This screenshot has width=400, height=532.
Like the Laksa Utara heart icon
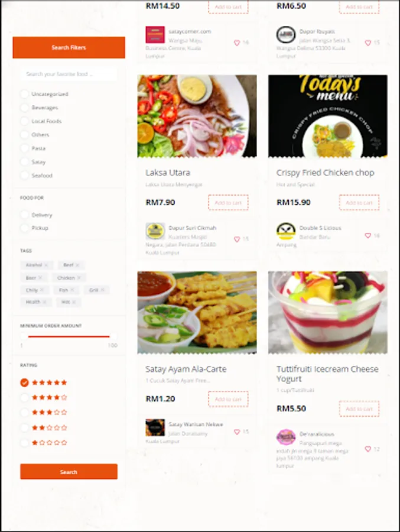[x=237, y=239]
